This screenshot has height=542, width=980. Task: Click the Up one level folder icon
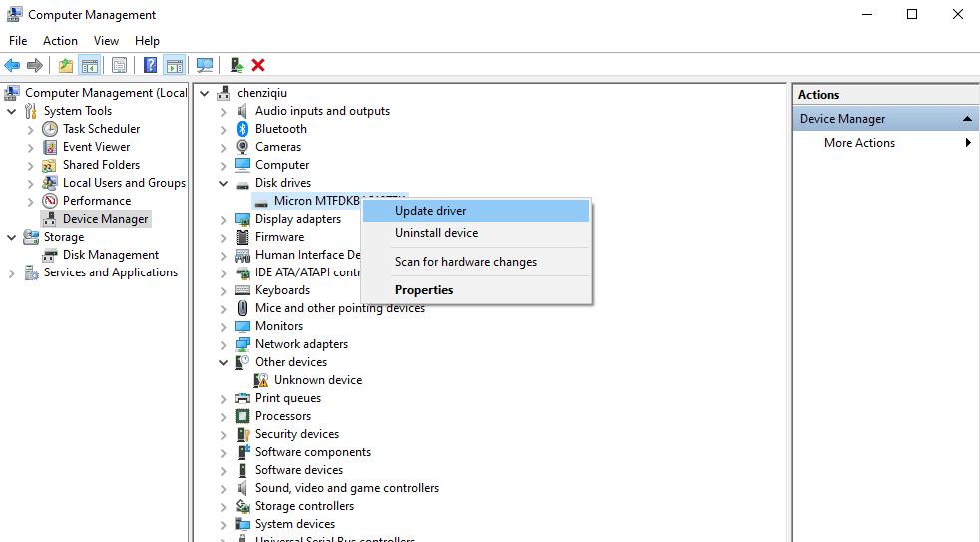66,66
